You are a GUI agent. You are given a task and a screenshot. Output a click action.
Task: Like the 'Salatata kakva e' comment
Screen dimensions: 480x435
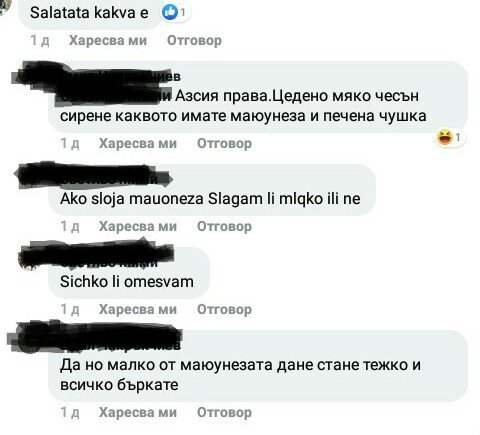tap(108, 41)
